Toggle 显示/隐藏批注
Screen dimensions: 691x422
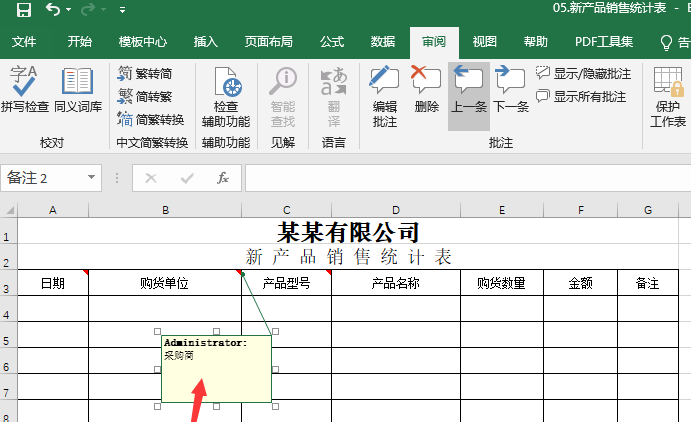[583, 73]
